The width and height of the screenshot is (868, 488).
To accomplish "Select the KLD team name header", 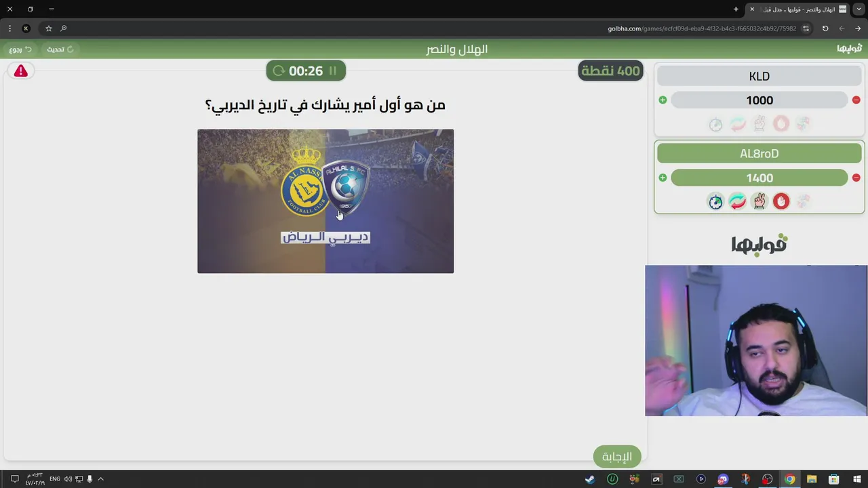I will click(759, 76).
